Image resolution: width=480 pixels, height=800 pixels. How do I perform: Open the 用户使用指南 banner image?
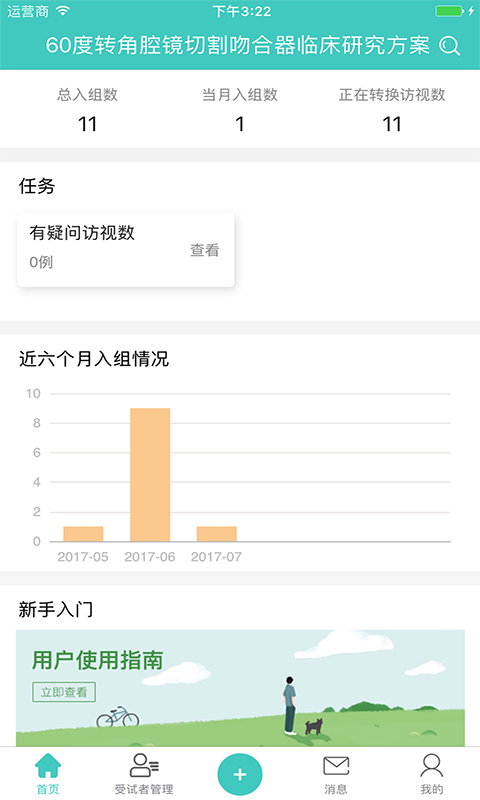coord(240,688)
